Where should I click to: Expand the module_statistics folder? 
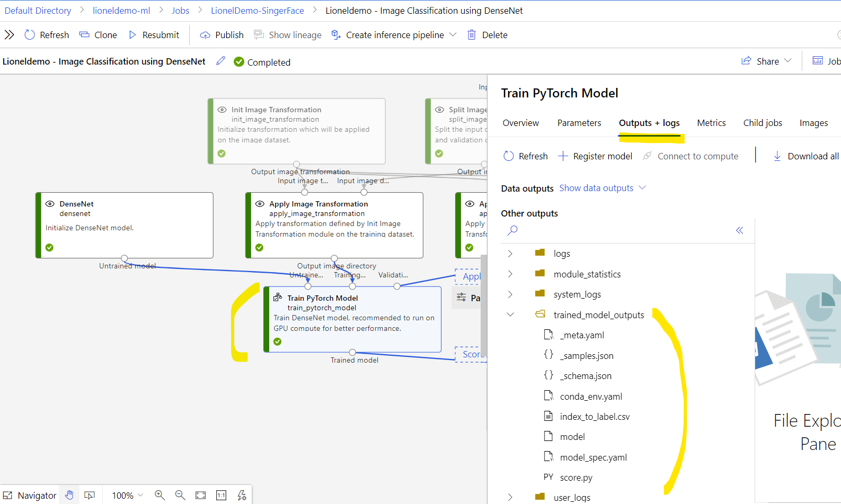[x=510, y=274]
